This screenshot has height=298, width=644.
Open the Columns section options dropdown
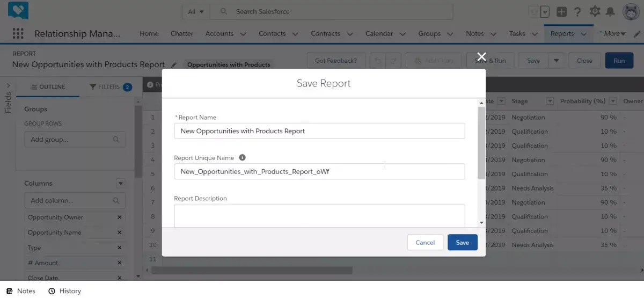point(121,184)
